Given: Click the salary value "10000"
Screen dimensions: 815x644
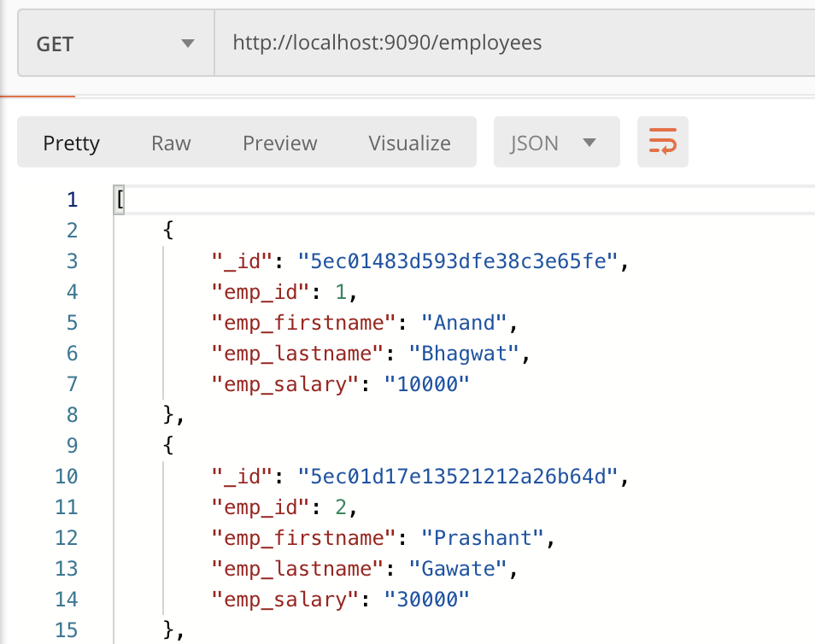Looking at the screenshot, I should pos(427,384).
